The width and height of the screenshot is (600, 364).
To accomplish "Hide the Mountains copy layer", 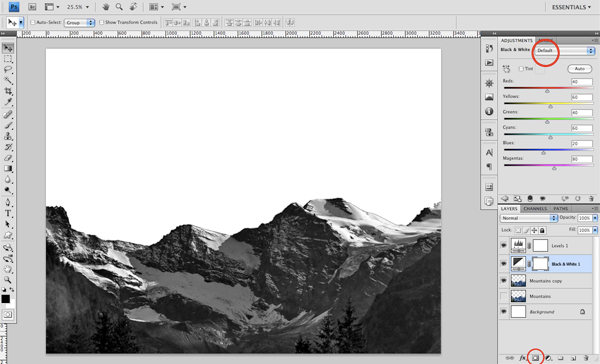I will 504,281.
